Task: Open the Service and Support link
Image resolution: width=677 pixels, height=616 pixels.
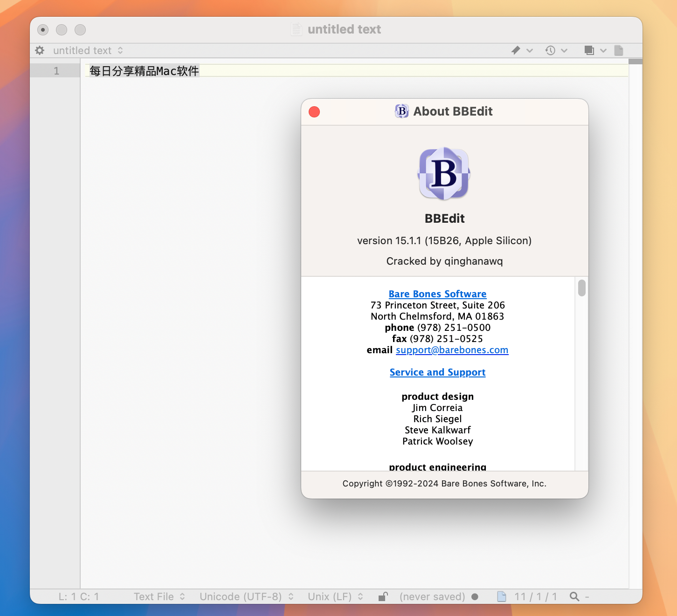Action: [x=437, y=372]
